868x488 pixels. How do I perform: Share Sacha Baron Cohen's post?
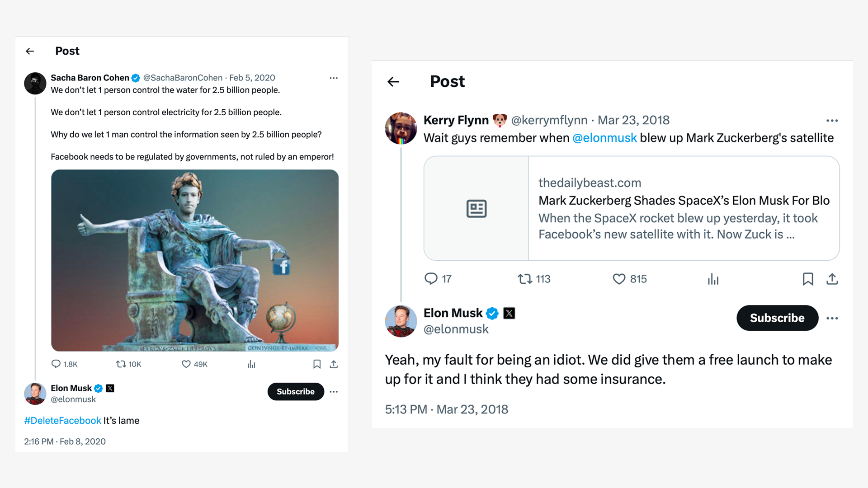pos(334,364)
